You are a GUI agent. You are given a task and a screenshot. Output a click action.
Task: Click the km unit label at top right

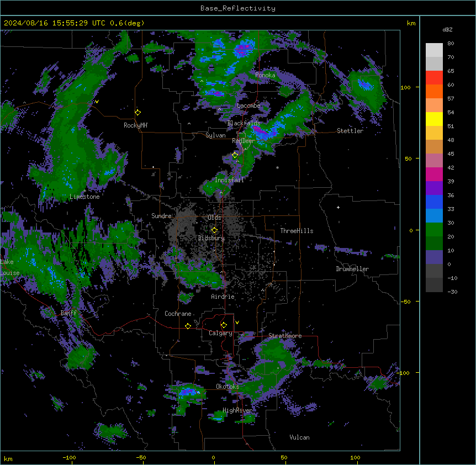pyautogui.click(x=411, y=23)
